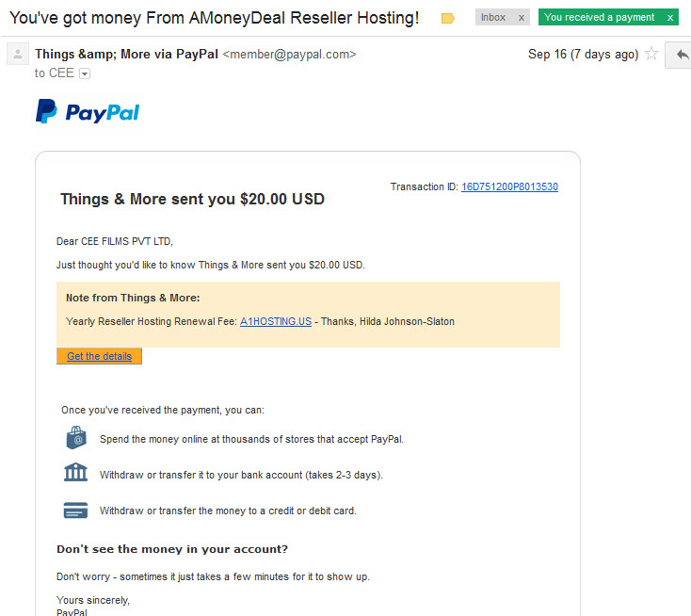Click the 'Sep 16 (7 days ago)' date
Screen dimensions: 691x616
(583, 55)
